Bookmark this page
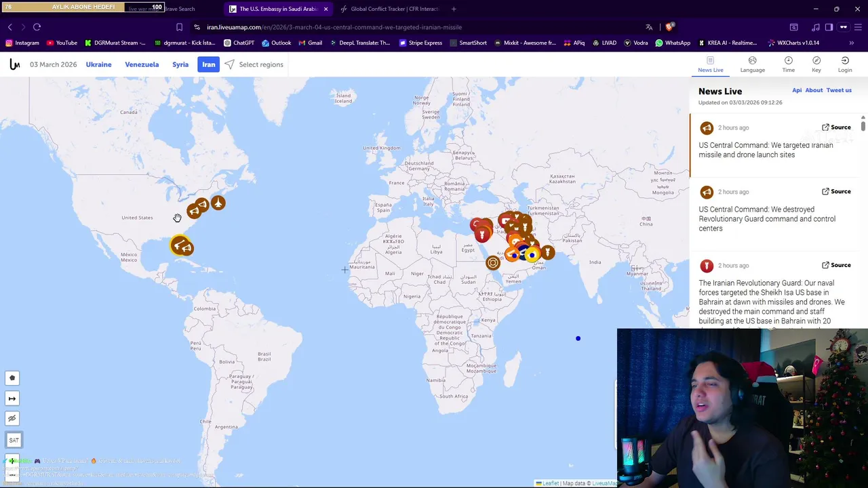Image resolution: width=868 pixels, height=488 pixels. tap(179, 27)
